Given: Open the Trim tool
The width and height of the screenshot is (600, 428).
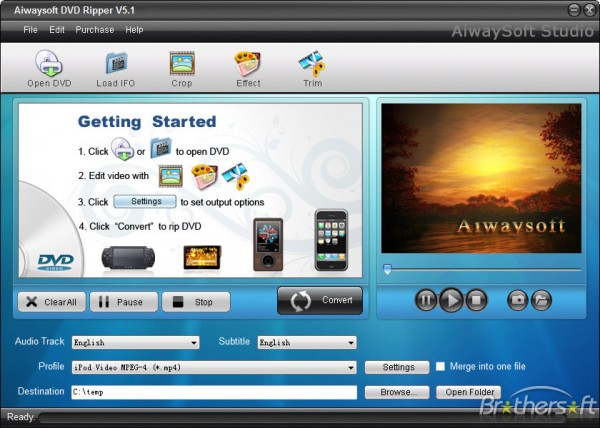Looking at the screenshot, I should coord(312,69).
